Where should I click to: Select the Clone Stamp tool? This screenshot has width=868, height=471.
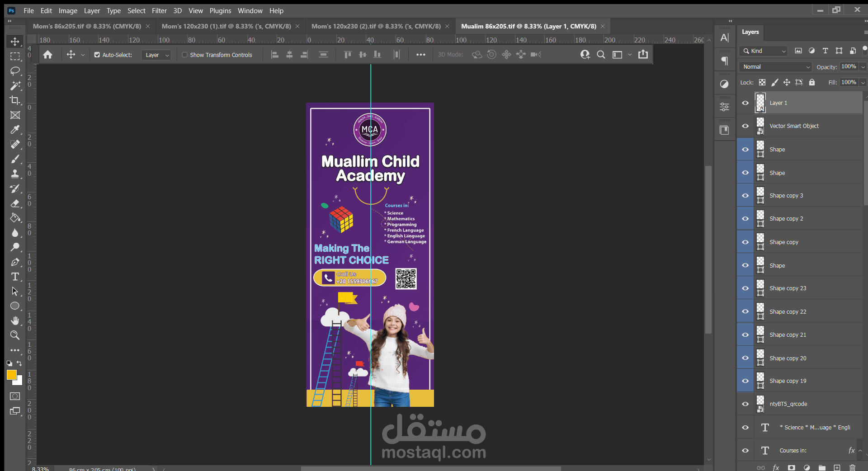tap(15, 174)
